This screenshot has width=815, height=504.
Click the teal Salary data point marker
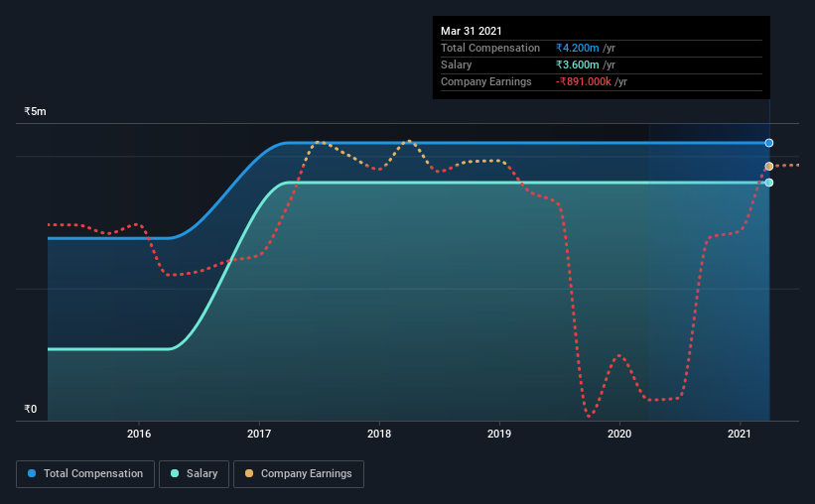coord(768,183)
